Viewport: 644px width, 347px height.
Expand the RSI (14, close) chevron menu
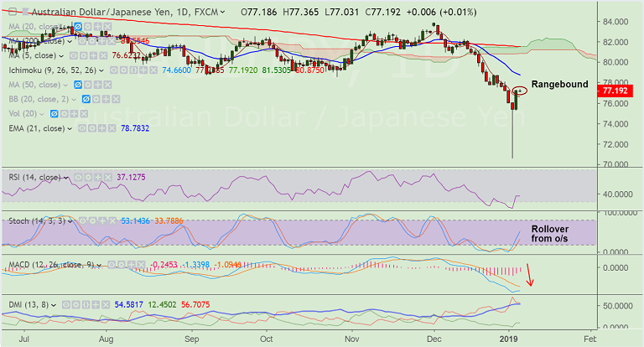click(65, 178)
